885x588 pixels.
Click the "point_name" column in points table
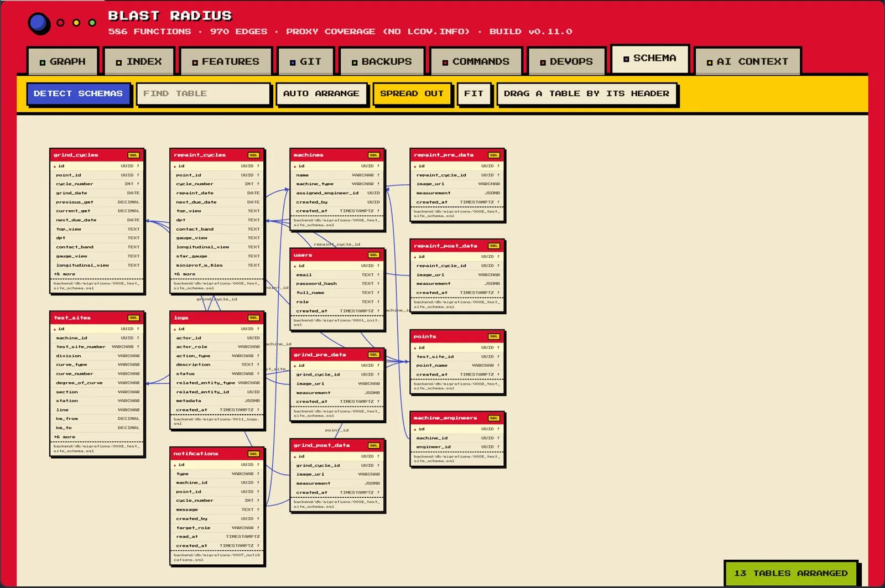457,366
